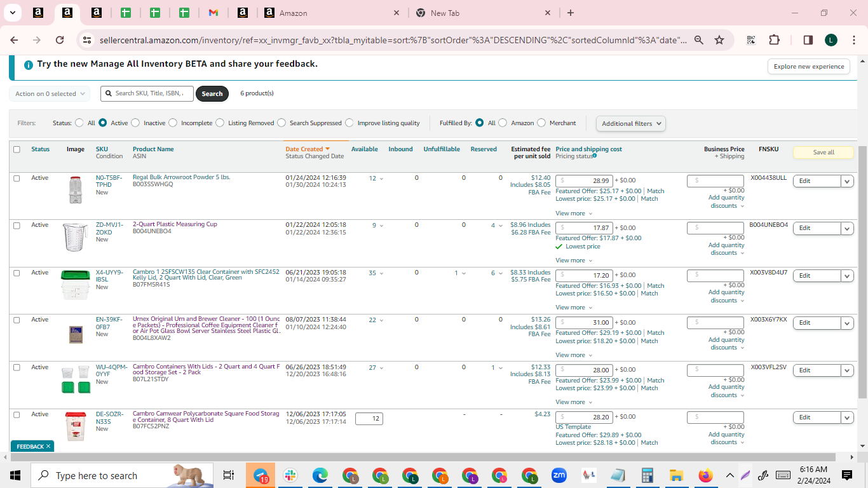Open Regal Bulk Arrowroot Powder product link

(x=182, y=177)
